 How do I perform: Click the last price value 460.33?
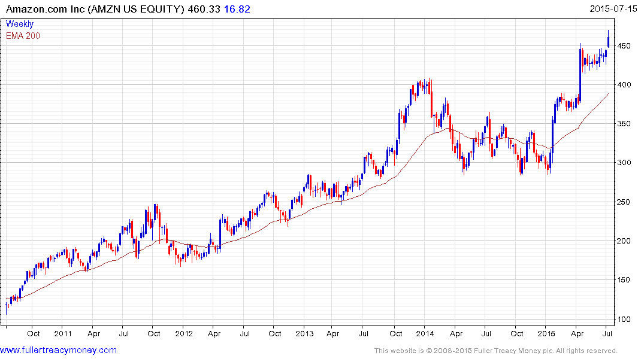(204, 9)
